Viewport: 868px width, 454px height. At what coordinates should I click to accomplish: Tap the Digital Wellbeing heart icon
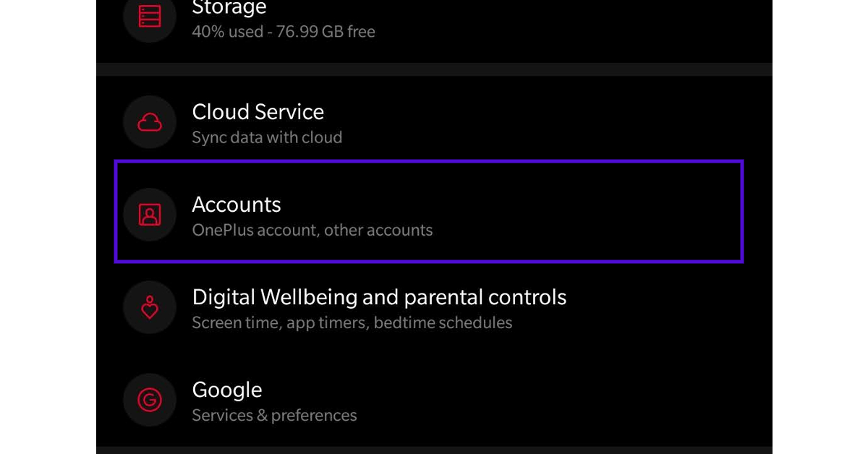(149, 307)
